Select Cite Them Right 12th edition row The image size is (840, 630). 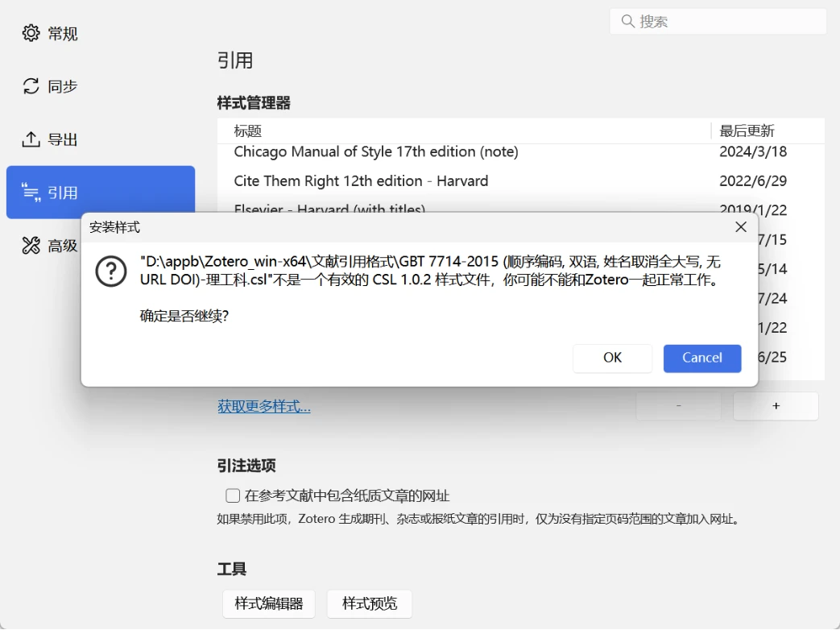pos(521,181)
